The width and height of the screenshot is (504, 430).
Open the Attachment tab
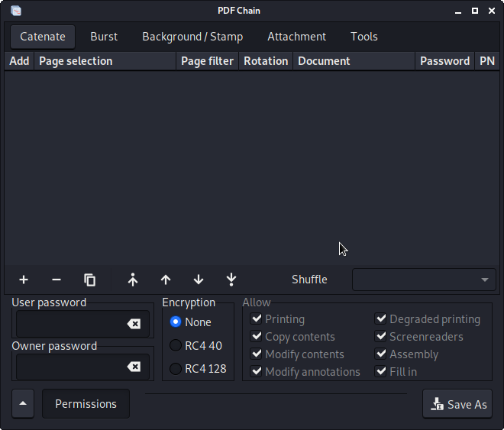(x=297, y=37)
